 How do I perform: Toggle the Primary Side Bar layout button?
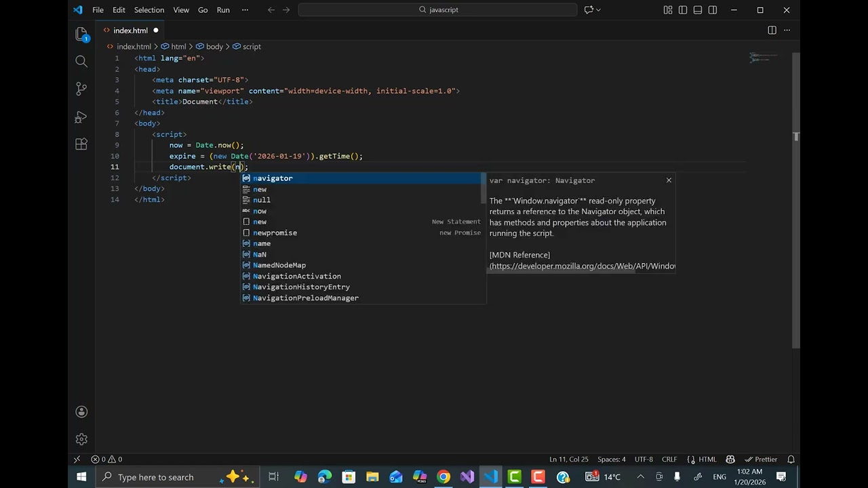[683, 10]
